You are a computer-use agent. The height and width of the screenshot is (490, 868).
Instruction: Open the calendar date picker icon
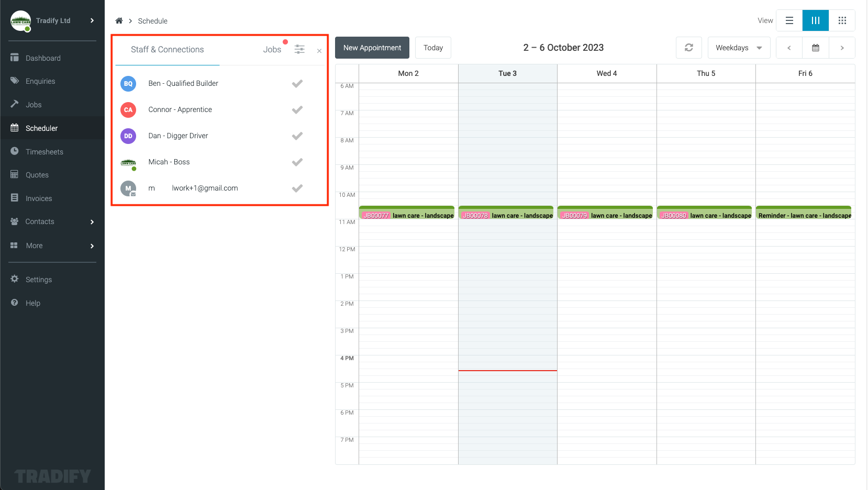point(815,48)
